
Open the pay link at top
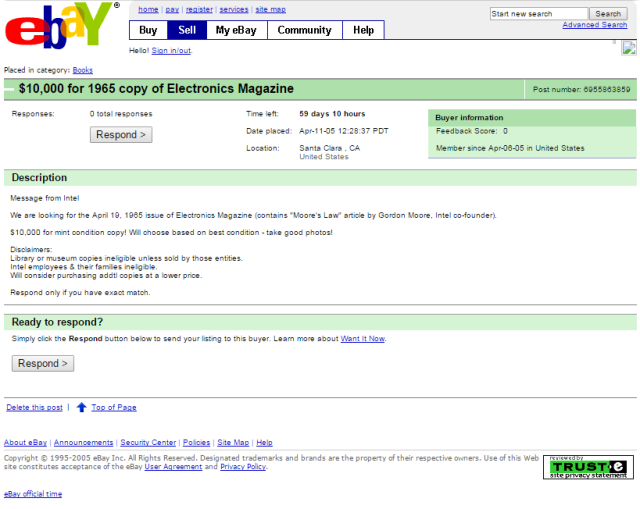172,9
